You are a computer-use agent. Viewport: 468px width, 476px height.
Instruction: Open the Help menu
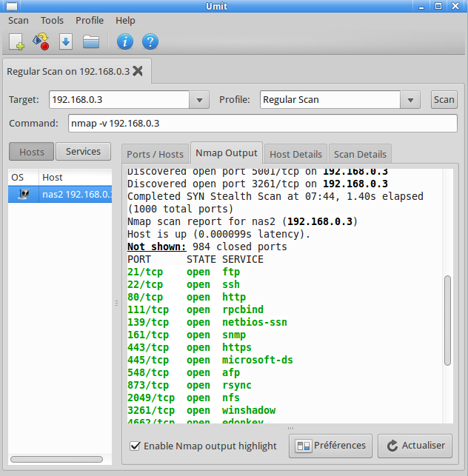click(125, 21)
